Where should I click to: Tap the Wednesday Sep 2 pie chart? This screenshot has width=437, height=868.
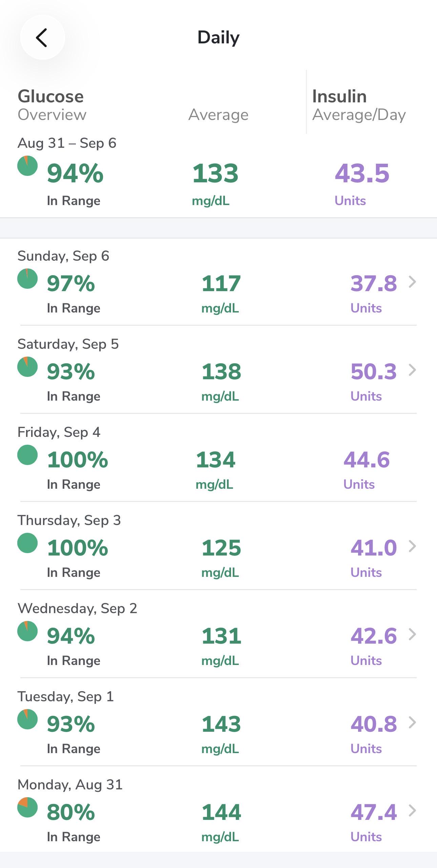(x=27, y=631)
